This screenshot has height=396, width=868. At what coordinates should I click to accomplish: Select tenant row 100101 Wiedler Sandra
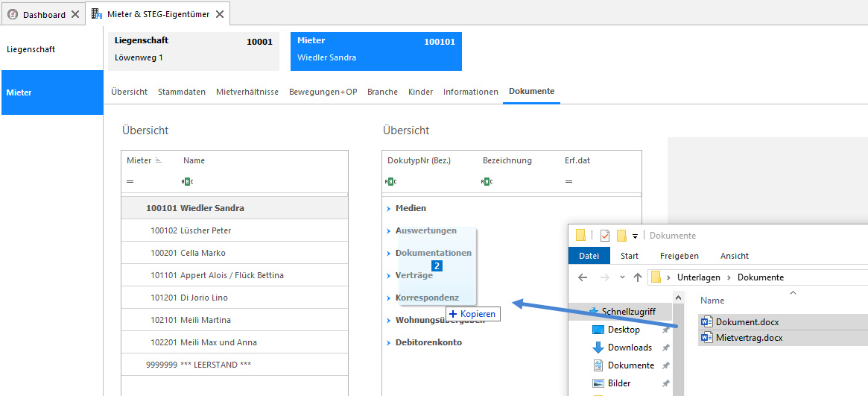pos(235,208)
